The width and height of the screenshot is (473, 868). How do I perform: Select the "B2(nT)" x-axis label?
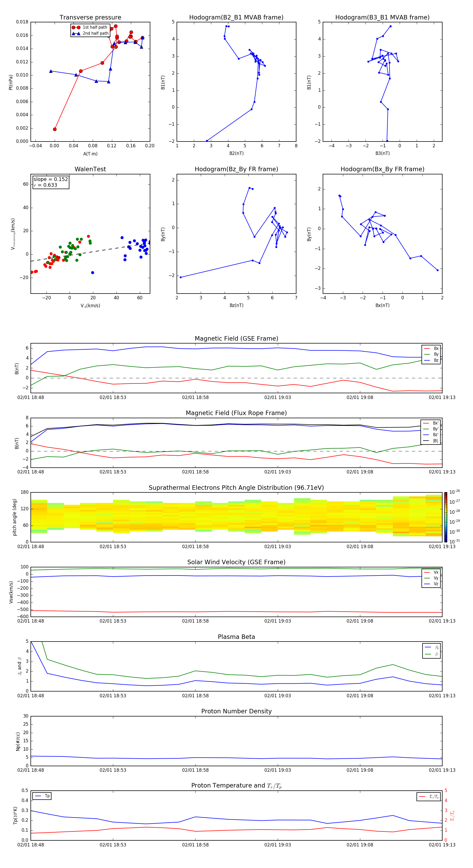(x=236, y=153)
